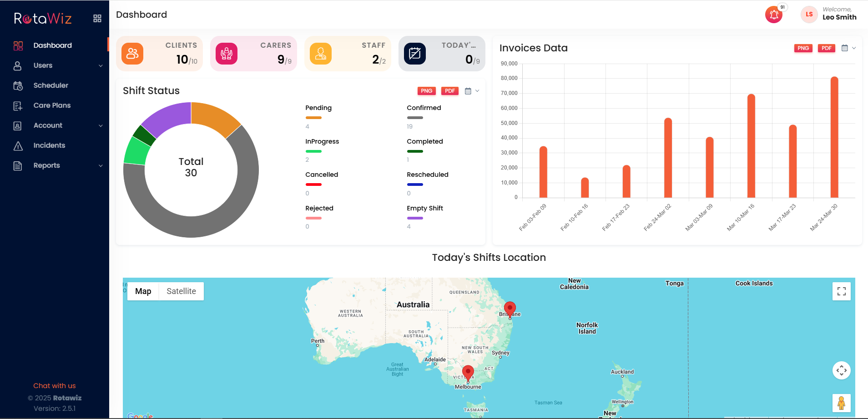This screenshot has height=419, width=868.
Task: Select the Care Plans sidebar icon
Action: point(17,105)
